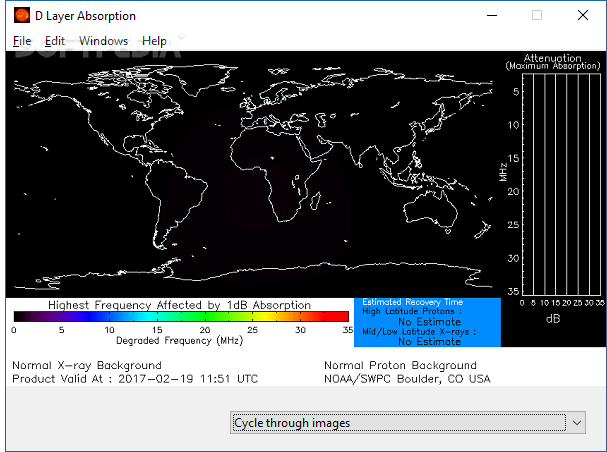
Task: Click 'Product Valid At : 2017-02-19 11:51 UTC'
Action: pyautogui.click(x=135, y=378)
